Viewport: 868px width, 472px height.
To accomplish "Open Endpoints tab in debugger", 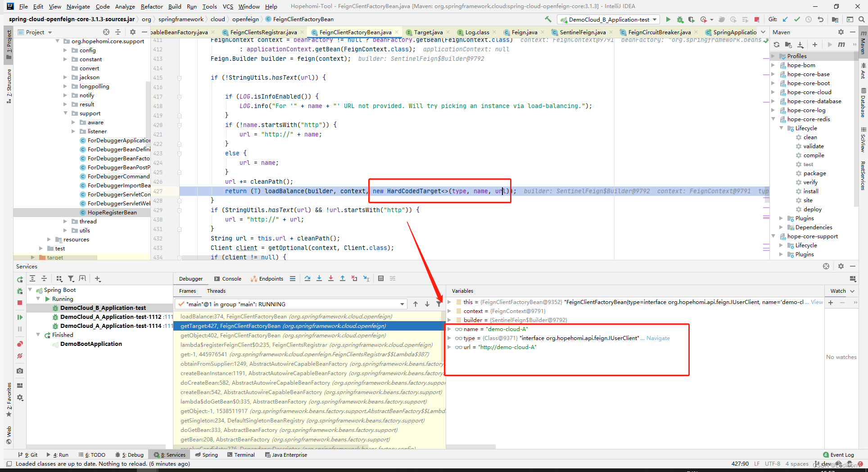I will [x=267, y=279].
